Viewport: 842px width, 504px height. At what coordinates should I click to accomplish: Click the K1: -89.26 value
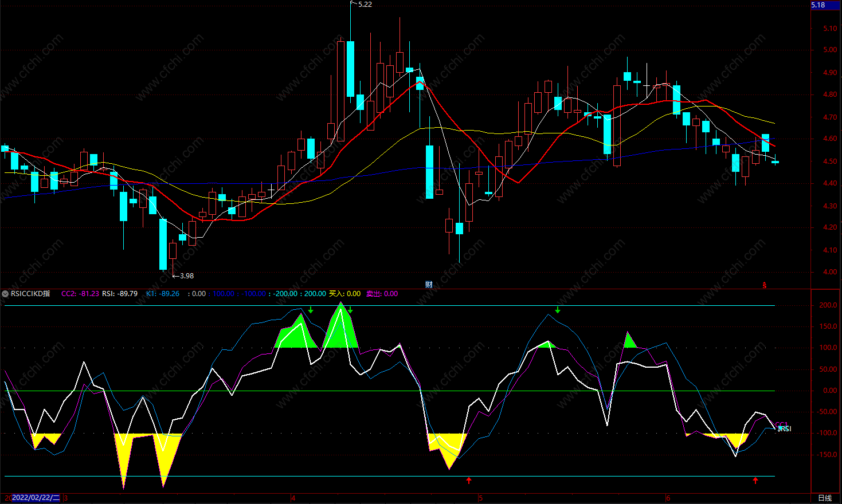click(163, 294)
